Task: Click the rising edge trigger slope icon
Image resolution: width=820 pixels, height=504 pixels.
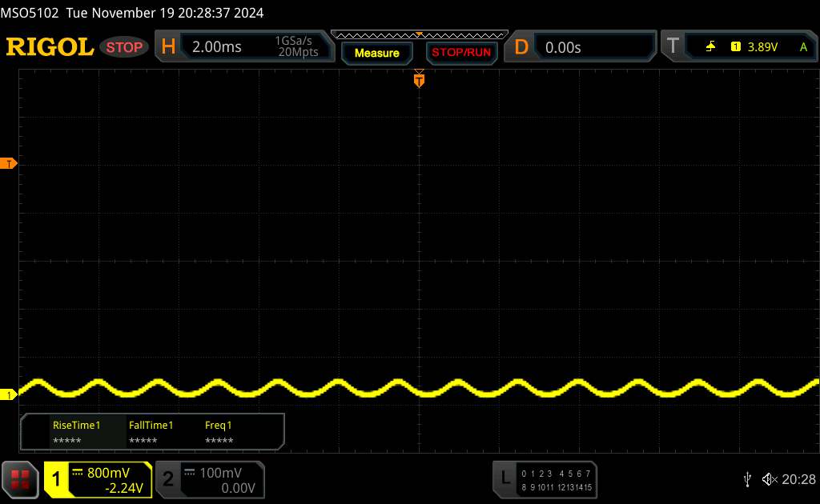Action: 710,46
